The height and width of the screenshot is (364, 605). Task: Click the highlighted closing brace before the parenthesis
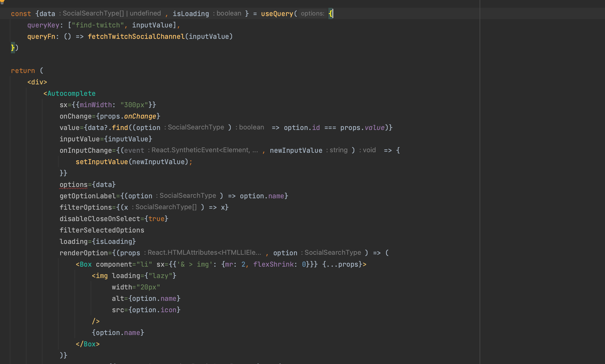(x=13, y=48)
